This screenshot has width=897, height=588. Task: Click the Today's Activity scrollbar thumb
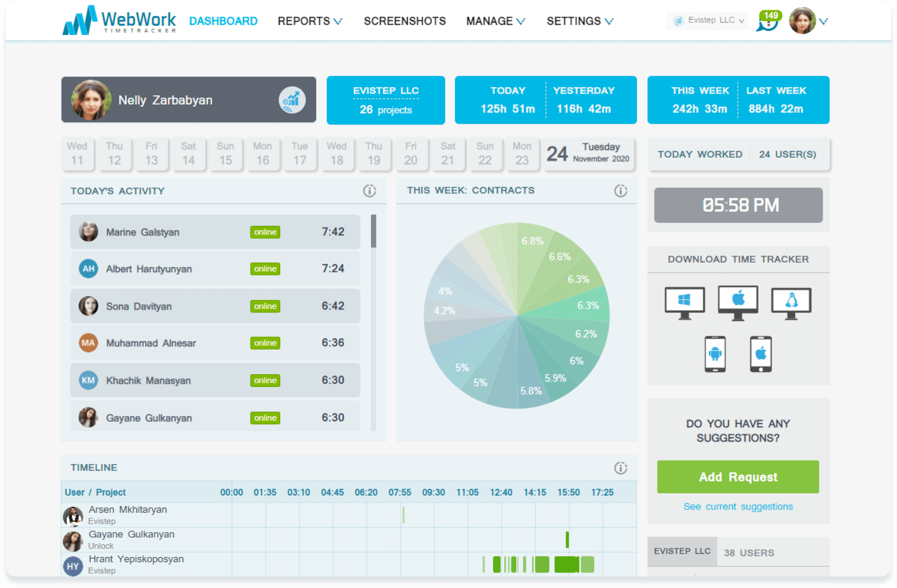pyautogui.click(x=374, y=231)
